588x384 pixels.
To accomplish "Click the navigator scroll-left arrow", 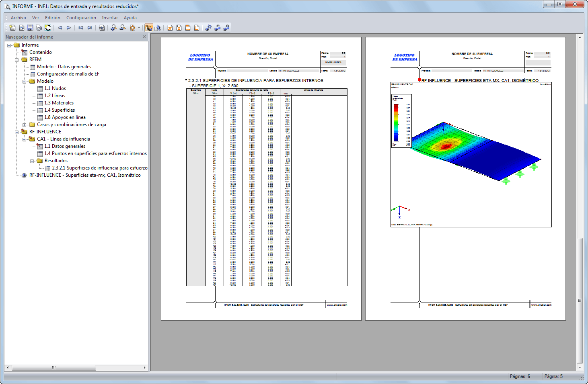I will 8,368.
